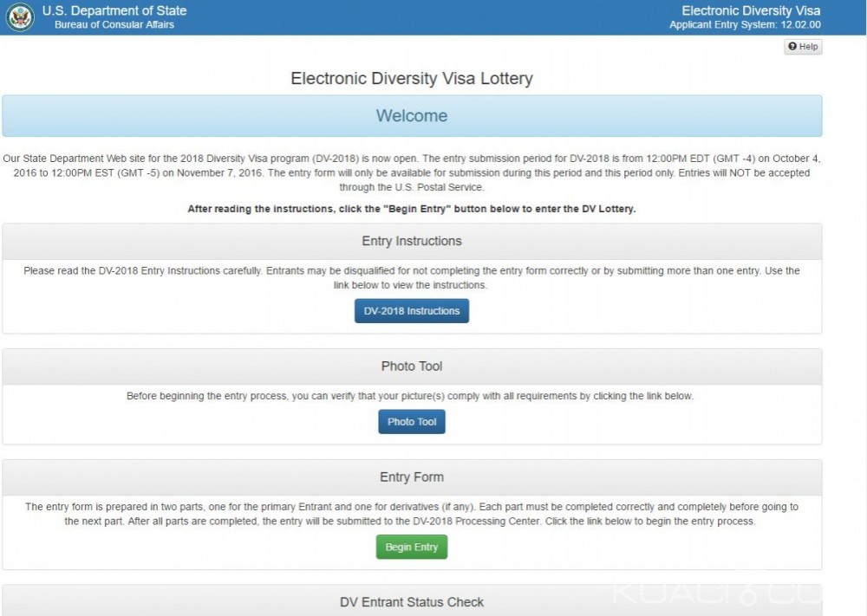Click the Welcome banner
867x616 pixels.
(x=411, y=116)
